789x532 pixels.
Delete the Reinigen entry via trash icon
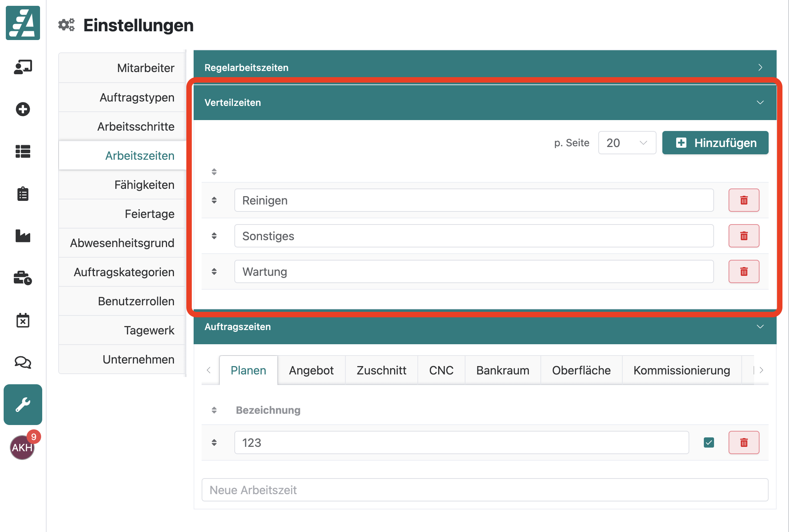click(x=744, y=200)
